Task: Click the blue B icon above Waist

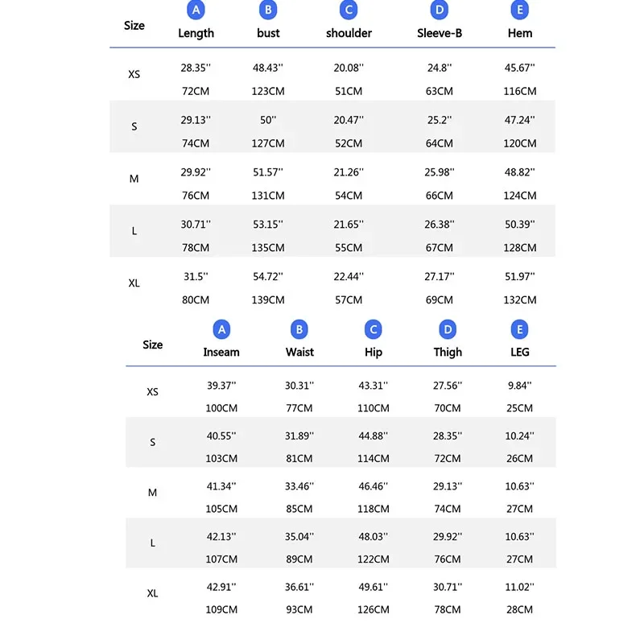Action: (299, 329)
